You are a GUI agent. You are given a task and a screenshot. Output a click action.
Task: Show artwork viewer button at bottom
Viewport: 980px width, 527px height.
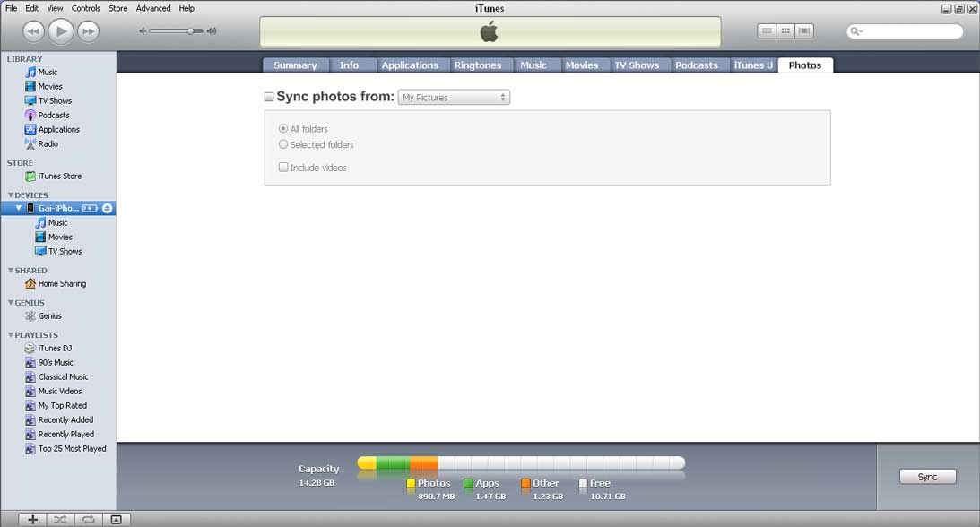[117, 520]
